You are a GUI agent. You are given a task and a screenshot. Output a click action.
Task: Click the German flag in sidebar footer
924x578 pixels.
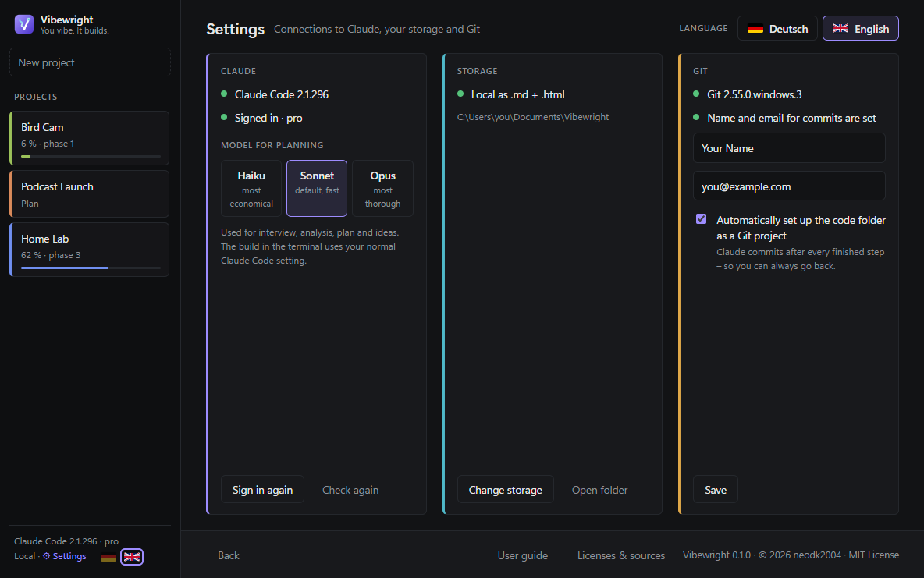pyautogui.click(x=108, y=557)
